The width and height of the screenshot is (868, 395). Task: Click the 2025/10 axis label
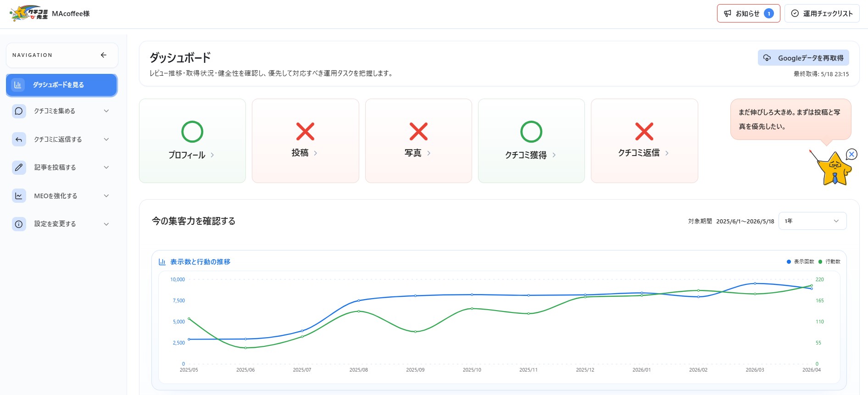coord(472,370)
